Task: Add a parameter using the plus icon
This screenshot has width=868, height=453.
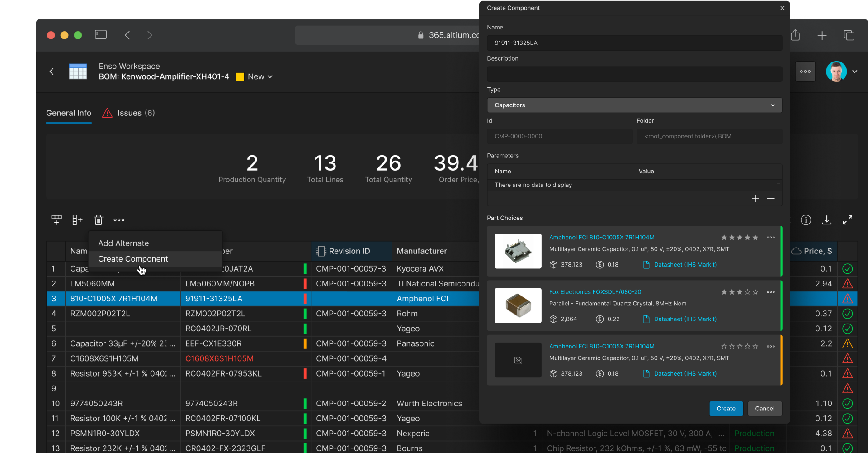Action: click(755, 198)
